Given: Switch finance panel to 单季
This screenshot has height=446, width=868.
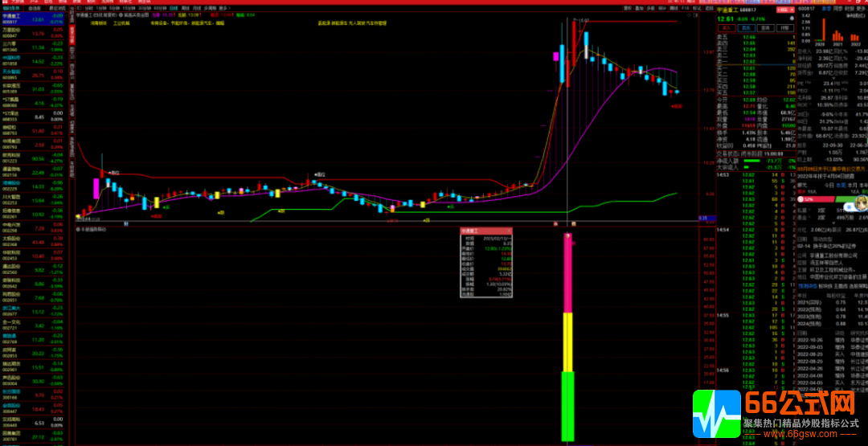Looking at the screenshot, I should point(827,8).
